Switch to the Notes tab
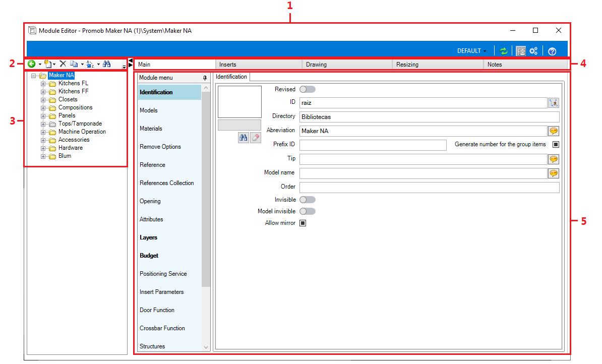602x364 pixels. click(525, 65)
